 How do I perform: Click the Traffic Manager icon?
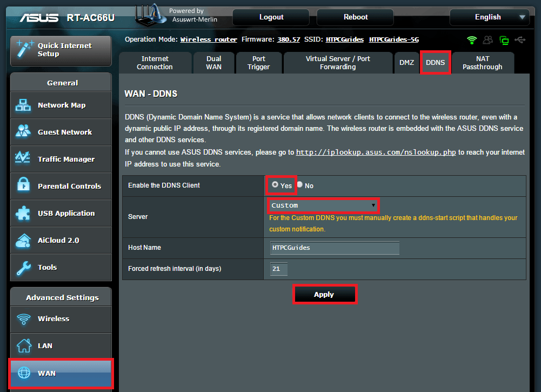(x=23, y=159)
